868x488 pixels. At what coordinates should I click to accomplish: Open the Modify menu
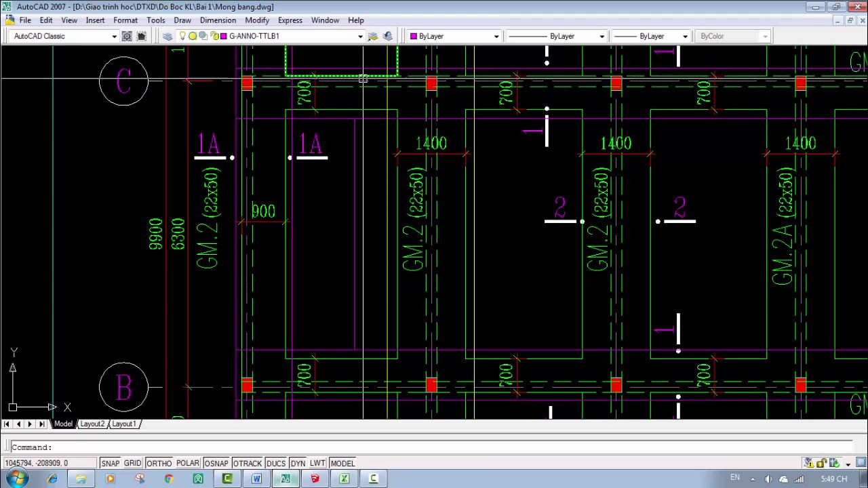click(x=257, y=20)
